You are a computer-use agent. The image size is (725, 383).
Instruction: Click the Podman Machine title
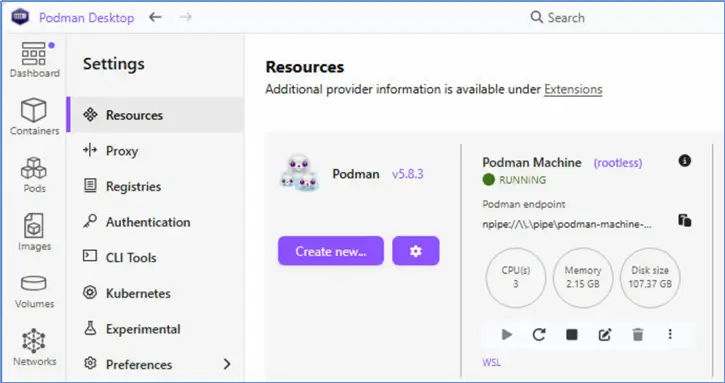[532, 162]
